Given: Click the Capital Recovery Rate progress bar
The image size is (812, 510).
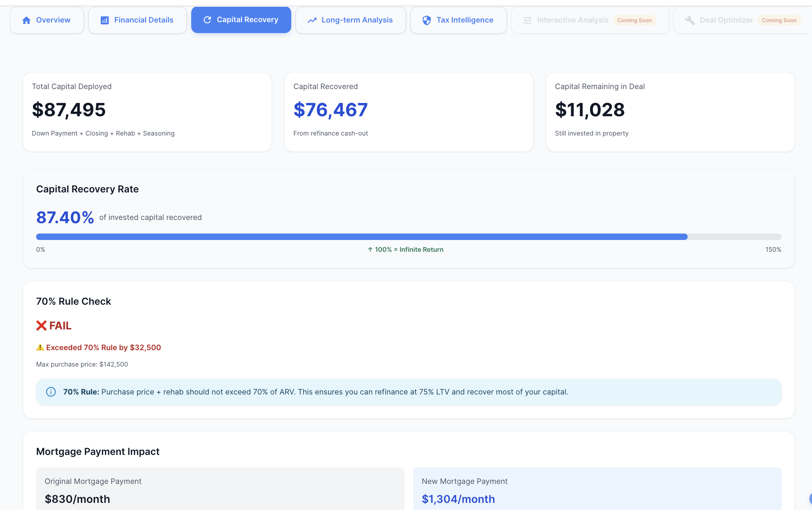Looking at the screenshot, I should [407, 236].
